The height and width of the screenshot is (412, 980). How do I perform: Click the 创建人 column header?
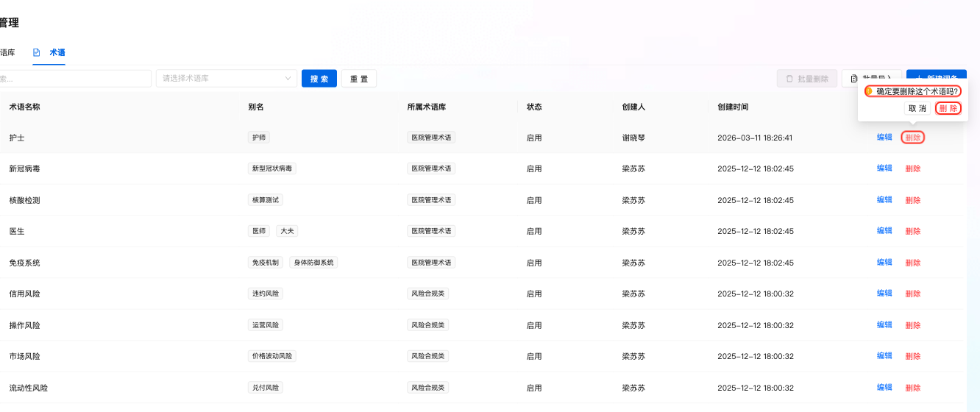click(x=633, y=107)
